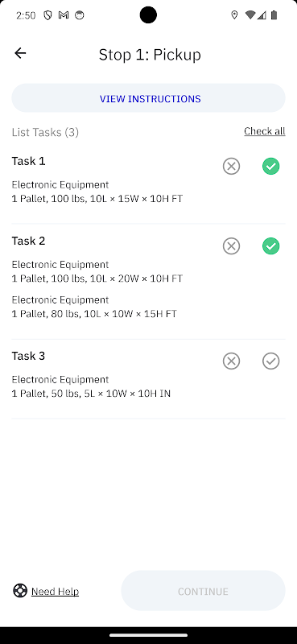This screenshot has width=297, height=644.
Task: Tap the List Tasks (3) label
Action: click(x=45, y=132)
